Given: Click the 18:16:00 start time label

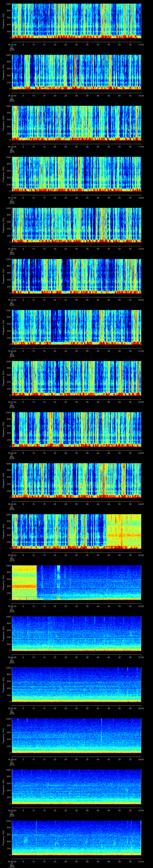Looking at the screenshot, I should [12, 147].
